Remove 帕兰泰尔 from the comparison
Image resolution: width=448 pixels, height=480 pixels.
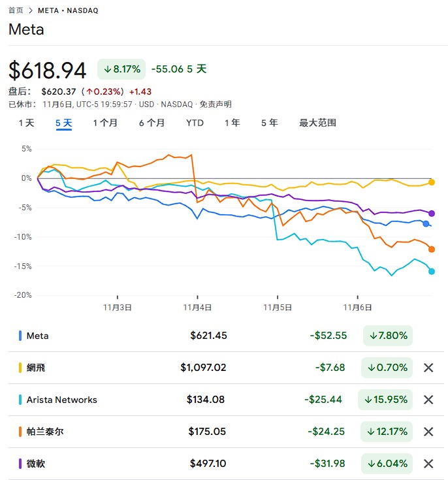pyautogui.click(x=428, y=432)
